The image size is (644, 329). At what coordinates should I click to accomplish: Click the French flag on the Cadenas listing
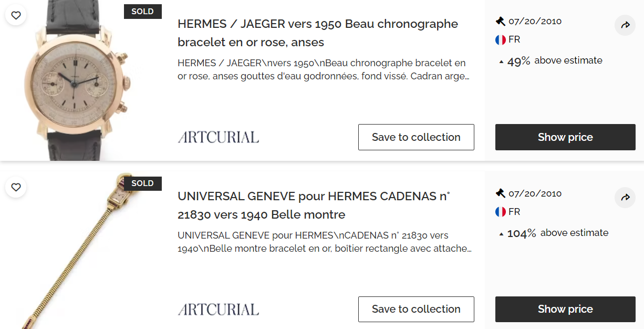point(501,212)
